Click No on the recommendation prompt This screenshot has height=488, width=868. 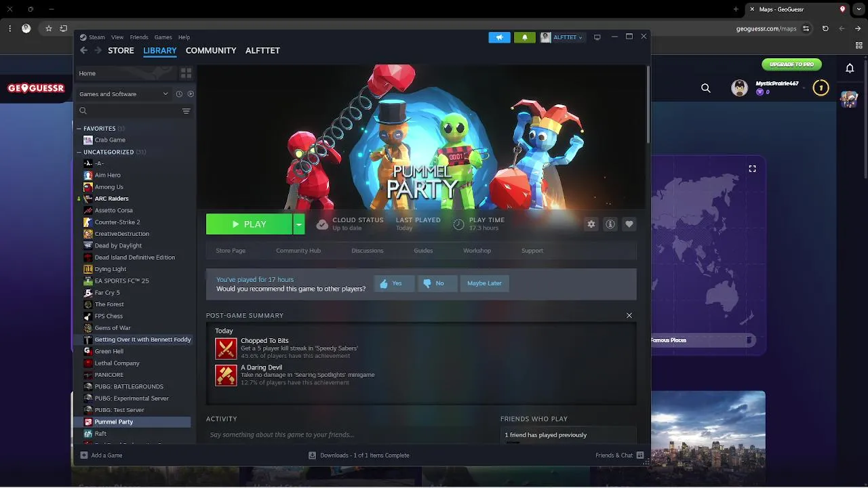click(437, 283)
